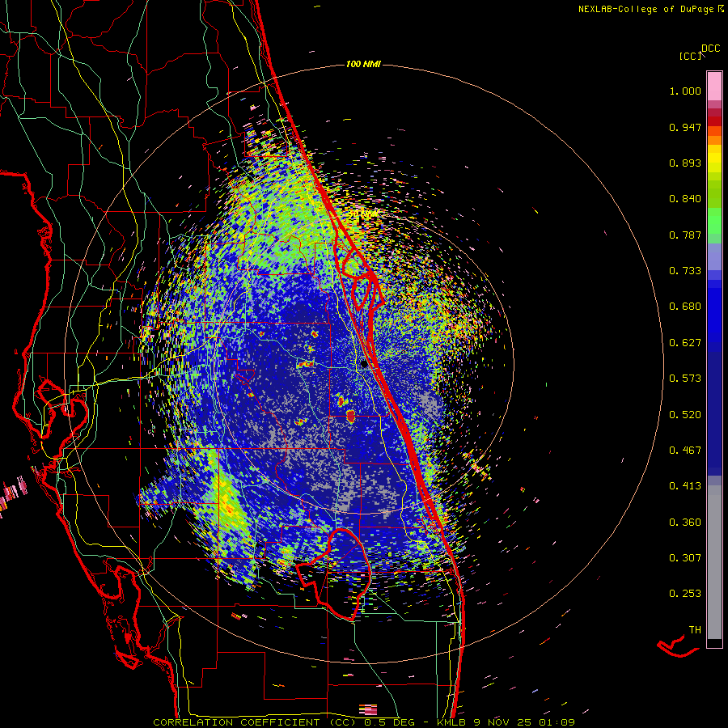Click the 1.000 value on the legend
The image size is (728, 728).
685,91
